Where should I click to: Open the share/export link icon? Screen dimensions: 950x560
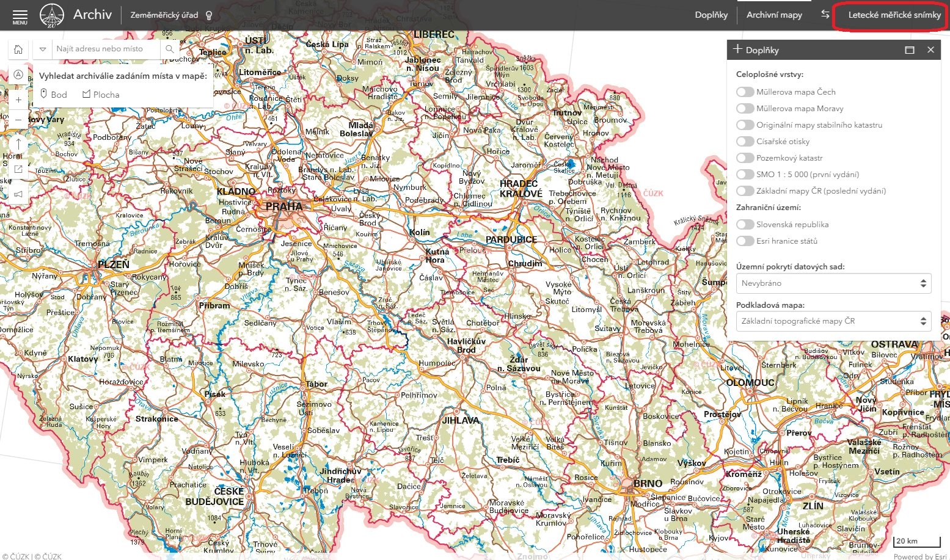pyautogui.click(x=18, y=169)
